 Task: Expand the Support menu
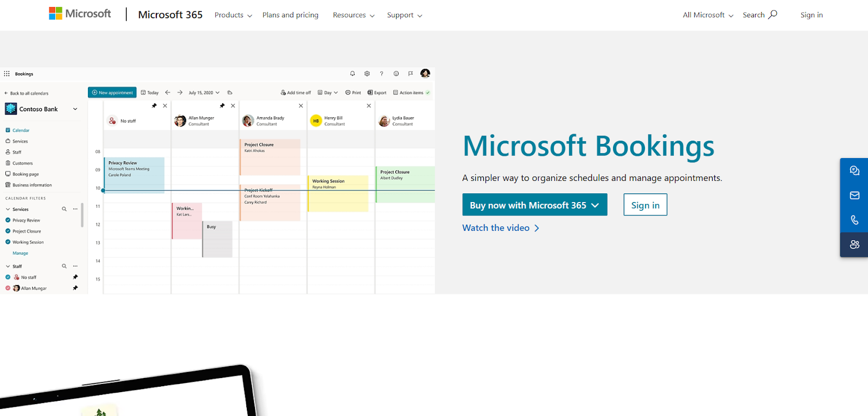pos(405,15)
